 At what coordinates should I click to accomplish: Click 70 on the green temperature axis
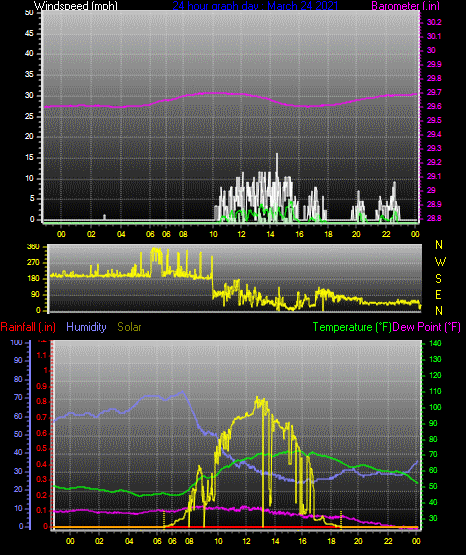pyautogui.click(x=433, y=454)
